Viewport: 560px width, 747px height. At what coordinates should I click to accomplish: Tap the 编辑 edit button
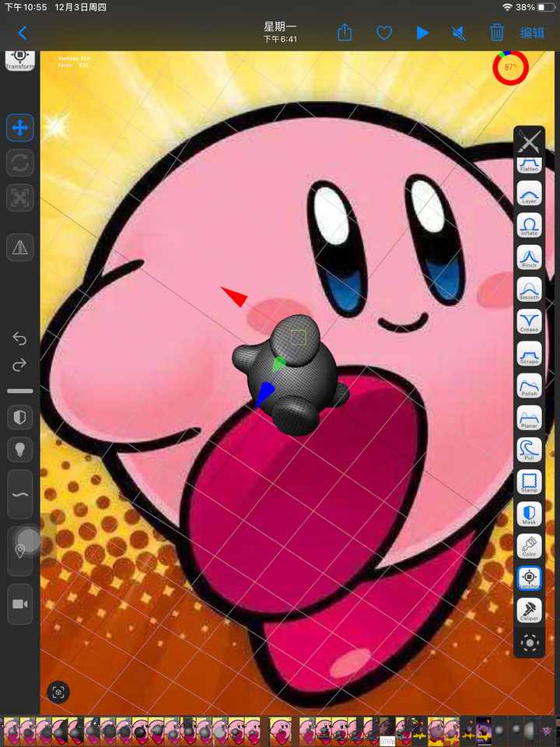point(532,33)
